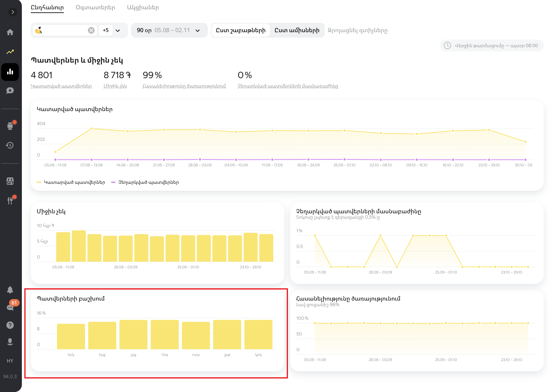Image resolution: width=558 pixels, height=392 pixels.
Task: Select the bar chart statistics icon
Action: pyautogui.click(x=10, y=72)
